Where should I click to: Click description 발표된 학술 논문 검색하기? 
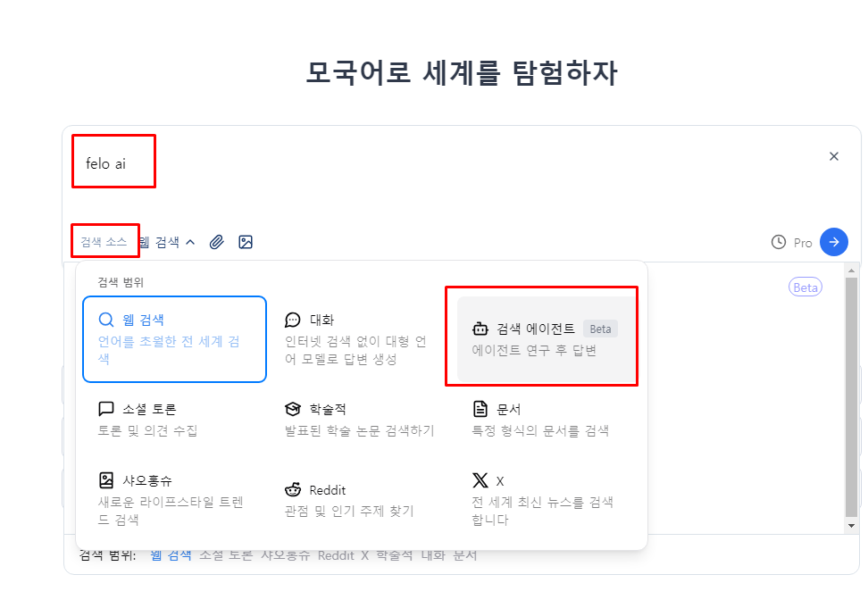pyautogui.click(x=360, y=430)
